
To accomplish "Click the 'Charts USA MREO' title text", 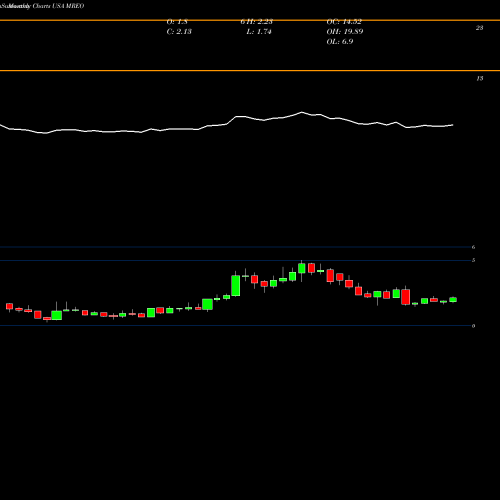I will point(58,6).
